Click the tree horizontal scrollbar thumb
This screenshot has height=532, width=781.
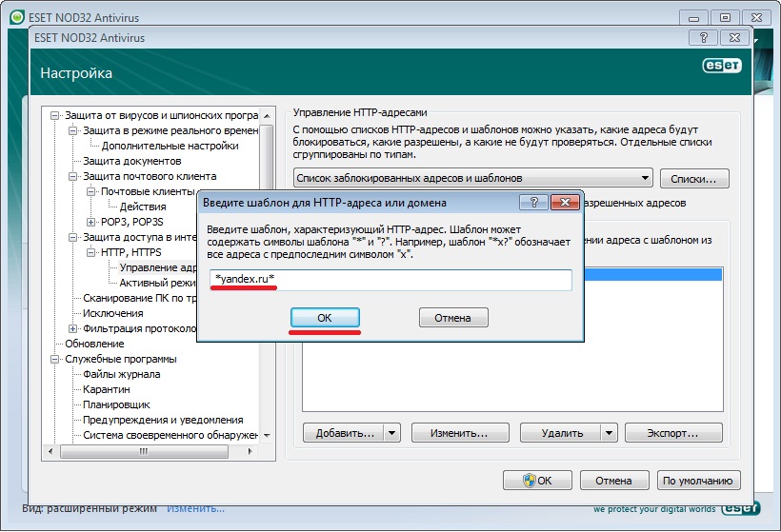(144, 451)
